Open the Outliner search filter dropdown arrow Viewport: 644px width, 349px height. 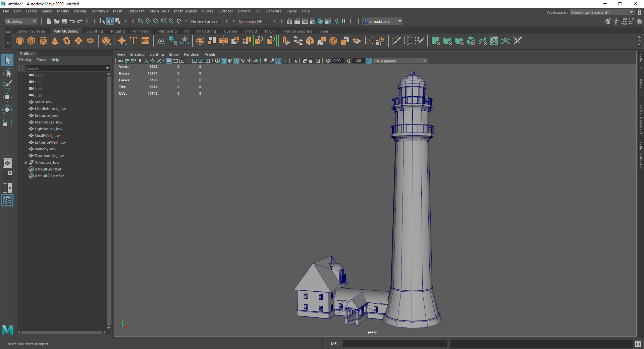pyautogui.click(x=107, y=68)
